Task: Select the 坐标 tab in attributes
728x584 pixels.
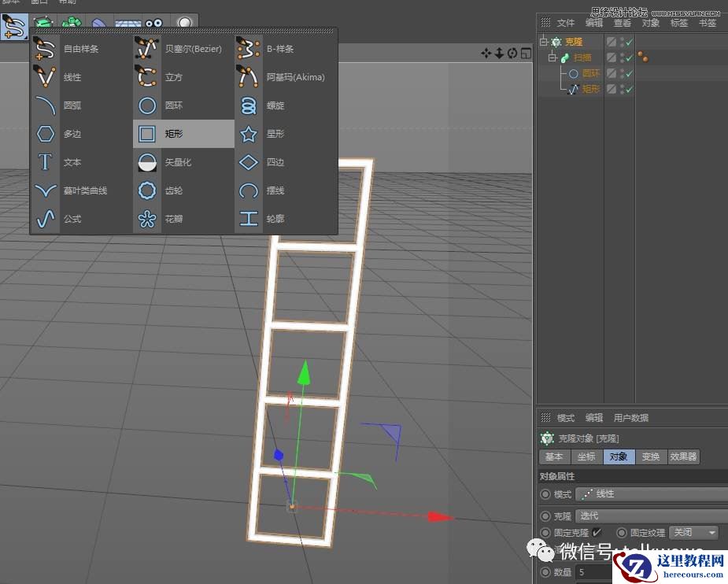Action: (586, 456)
